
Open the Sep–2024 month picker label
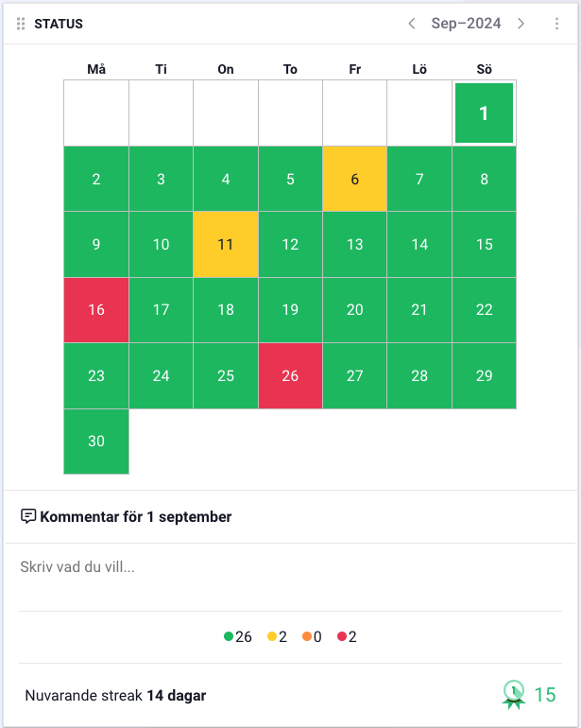pos(466,24)
